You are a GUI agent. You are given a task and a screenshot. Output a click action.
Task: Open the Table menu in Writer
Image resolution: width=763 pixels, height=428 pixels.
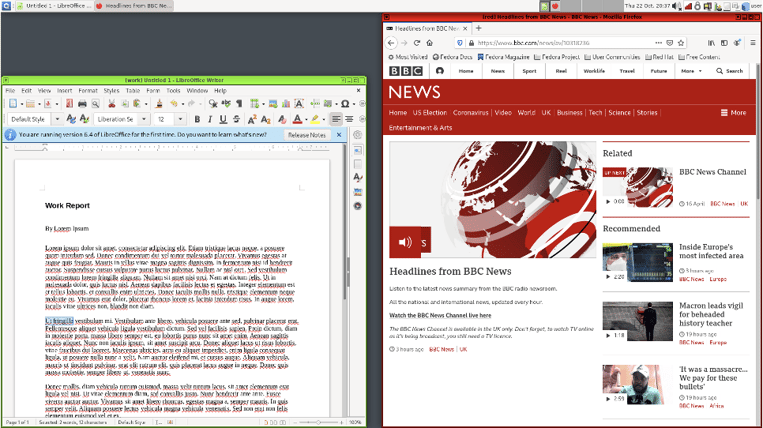133,90
